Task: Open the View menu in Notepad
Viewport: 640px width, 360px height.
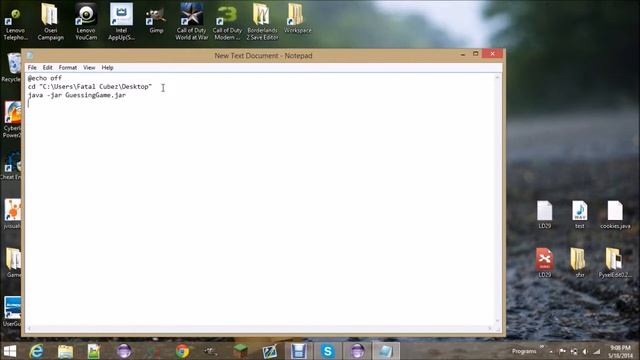Action: 89,68
